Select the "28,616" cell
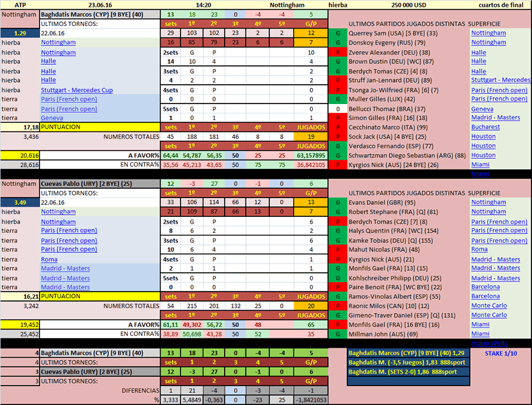 (20, 165)
